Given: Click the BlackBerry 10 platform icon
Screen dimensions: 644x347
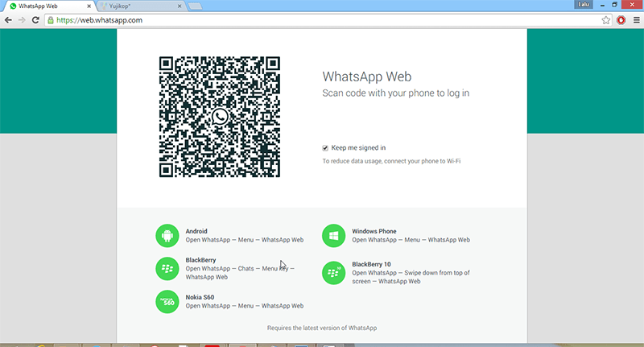Looking at the screenshot, I should [x=333, y=273].
